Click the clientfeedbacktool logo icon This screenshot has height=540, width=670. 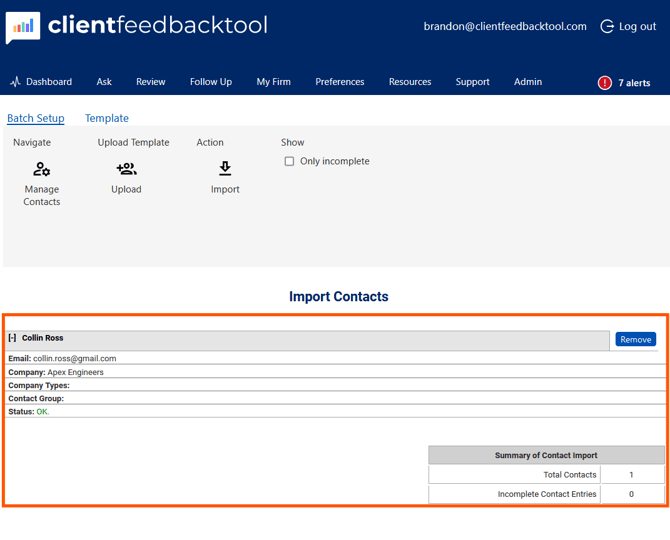(23, 27)
